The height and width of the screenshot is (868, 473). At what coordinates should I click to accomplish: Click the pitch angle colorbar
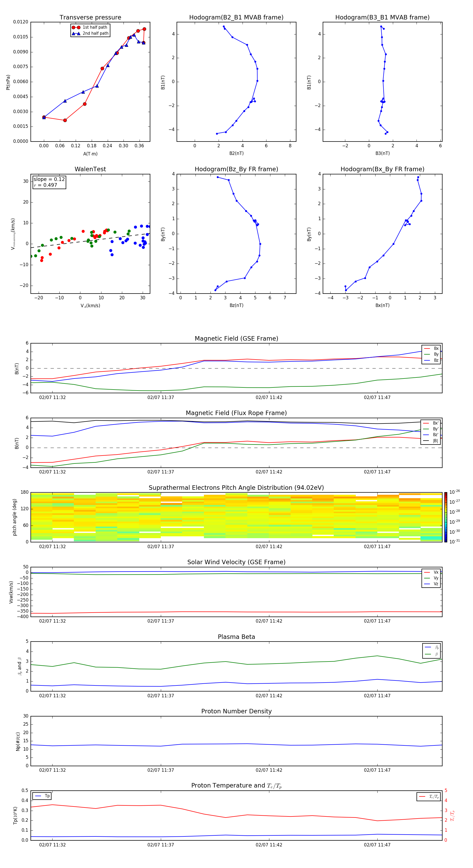[446, 517]
